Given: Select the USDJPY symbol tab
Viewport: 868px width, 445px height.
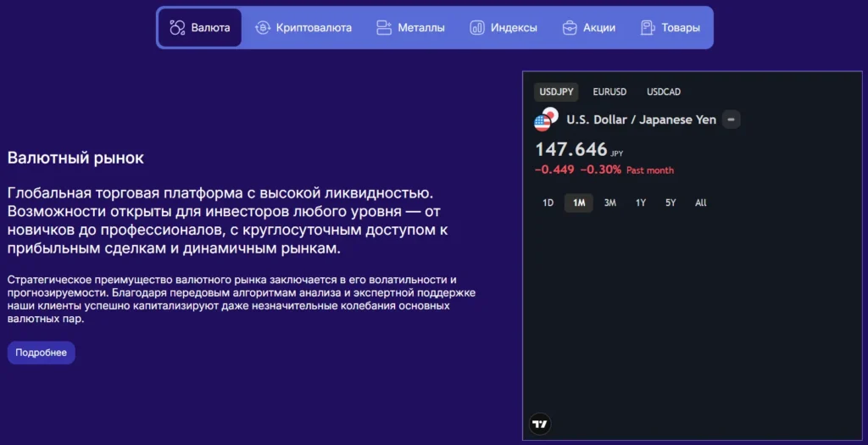Looking at the screenshot, I should click(556, 92).
